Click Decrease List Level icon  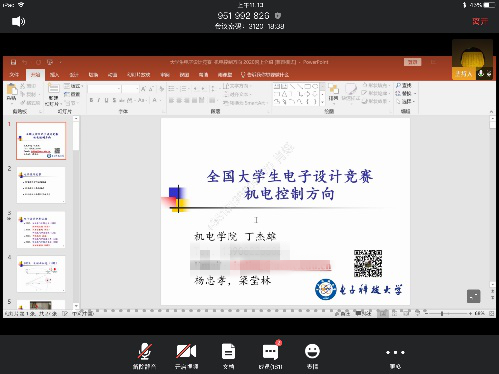pyautogui.click(x=196, y=88)
